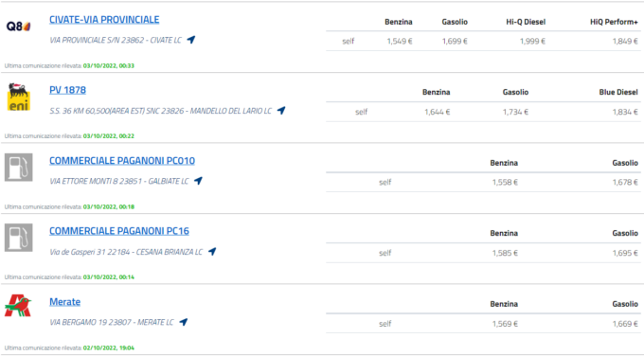Click Benzina price 1,558 € for PC010
644x356 pixels.
click(505, 183)
